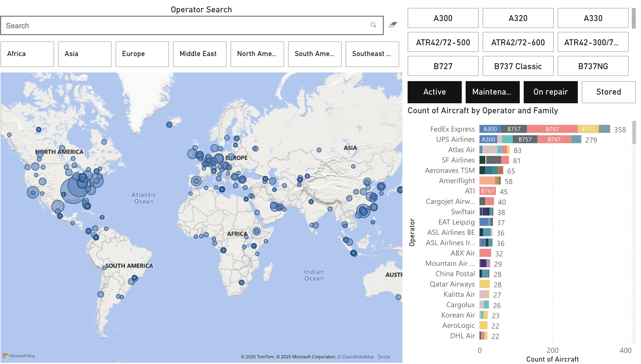The height and width of the screenshot is (364, 641).
Task: Filter by A320 aircraft family
Action: 518,18
